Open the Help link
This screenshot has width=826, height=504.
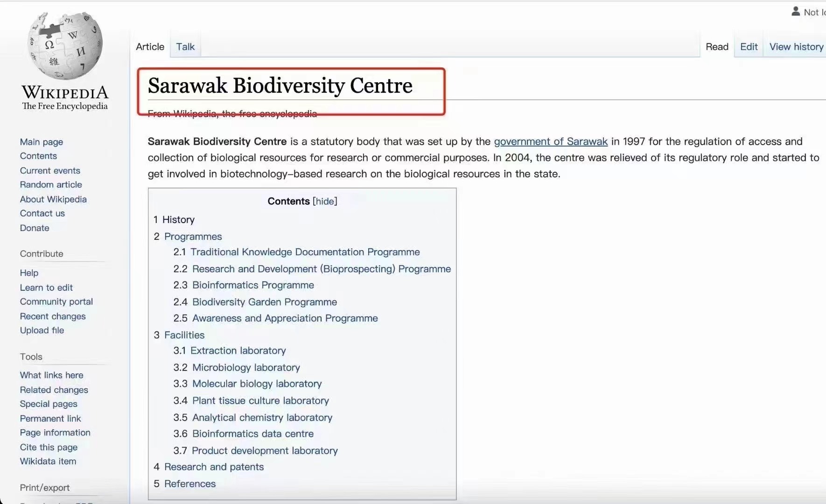tap(29, 273)
